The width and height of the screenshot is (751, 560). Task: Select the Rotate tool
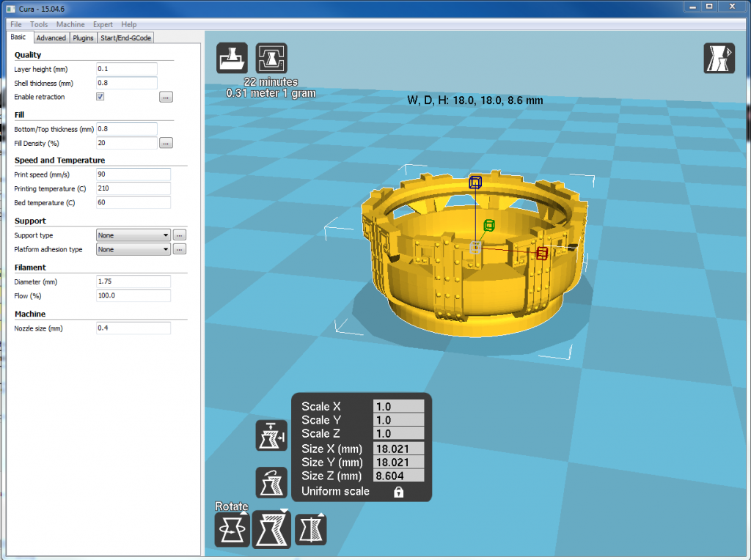pos(232,529)
